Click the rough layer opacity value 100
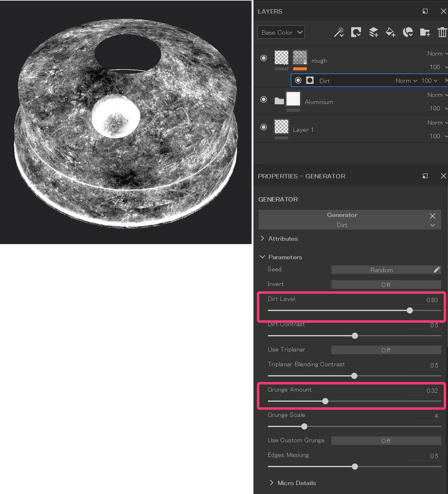Screen dimensions: 448x494 pyautogui.click(x=435, y=67)
